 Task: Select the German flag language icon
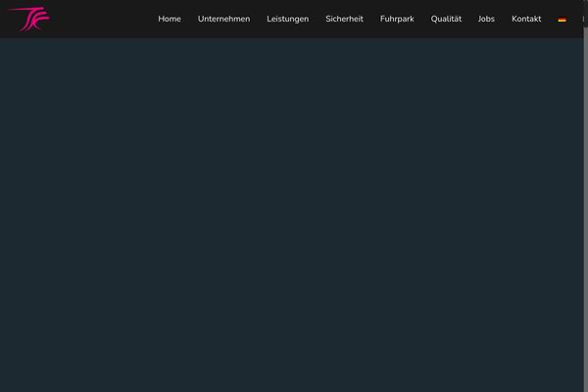(x=562, y=20)
